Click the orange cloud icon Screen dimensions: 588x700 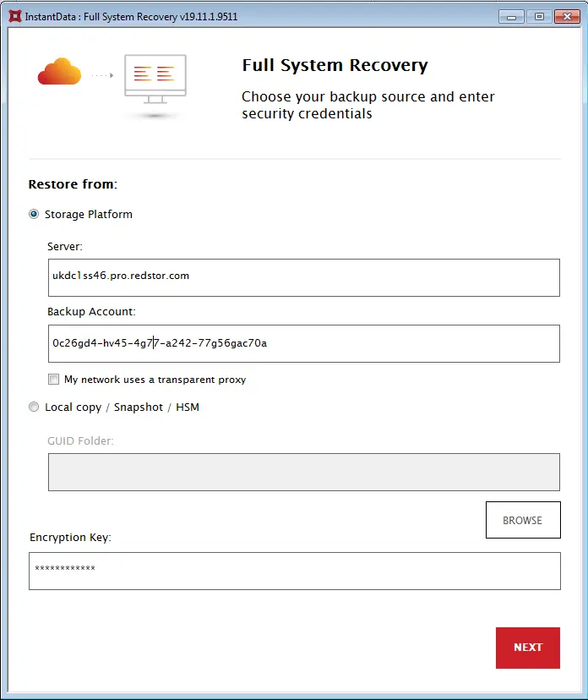[x=59, y=71]
